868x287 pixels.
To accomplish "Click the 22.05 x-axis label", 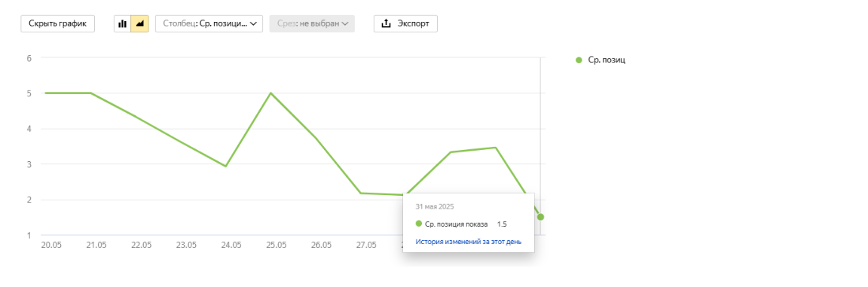I will click(141, 244).
